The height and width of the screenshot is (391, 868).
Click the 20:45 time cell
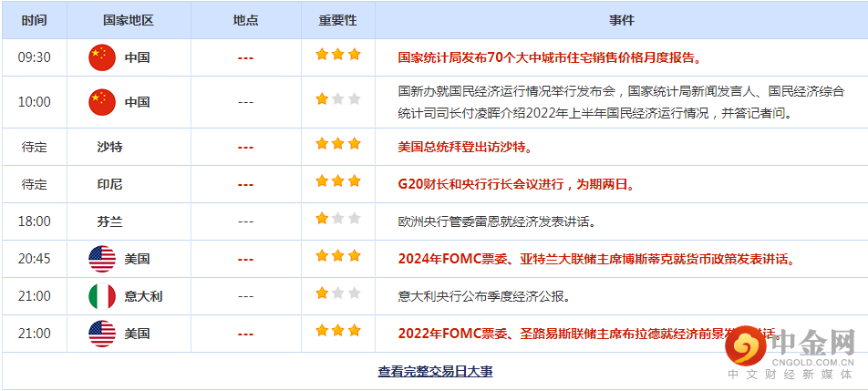click(35, 259)
